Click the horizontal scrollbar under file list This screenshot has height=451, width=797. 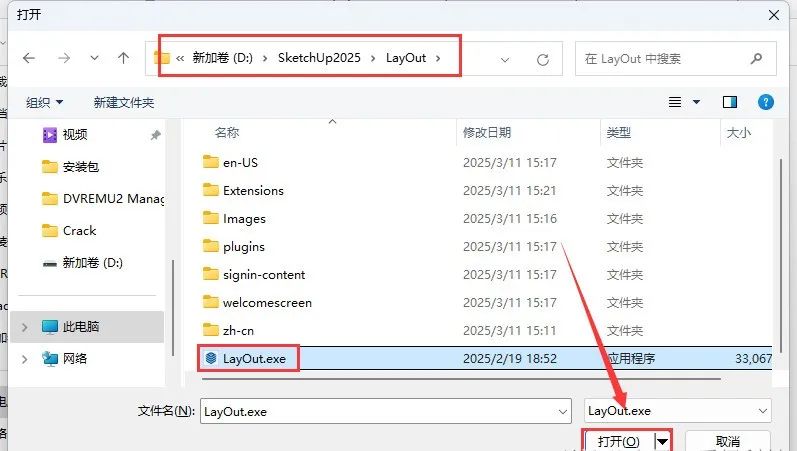[x=461, y=379]
